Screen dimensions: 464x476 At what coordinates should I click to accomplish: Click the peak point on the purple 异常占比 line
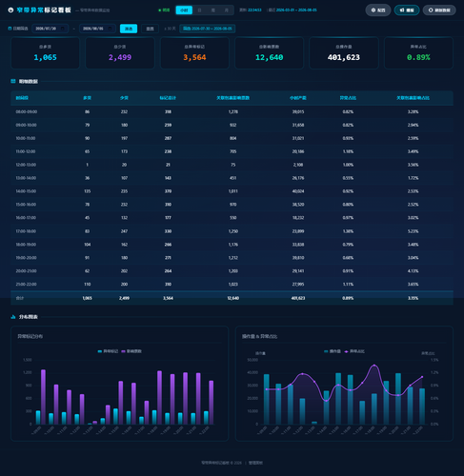click(374, 366)
